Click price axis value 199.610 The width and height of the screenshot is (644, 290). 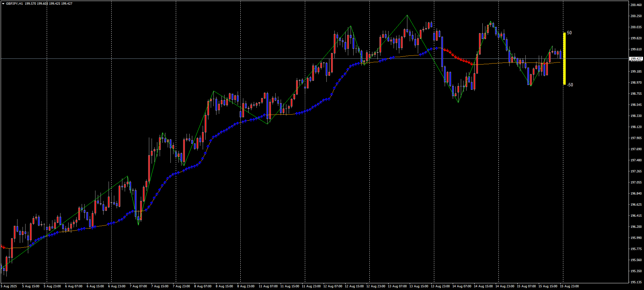[x=636, y=49]
